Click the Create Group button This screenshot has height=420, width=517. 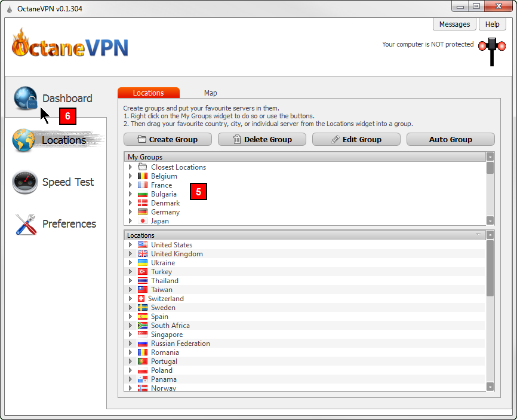[x=168, y=139]
